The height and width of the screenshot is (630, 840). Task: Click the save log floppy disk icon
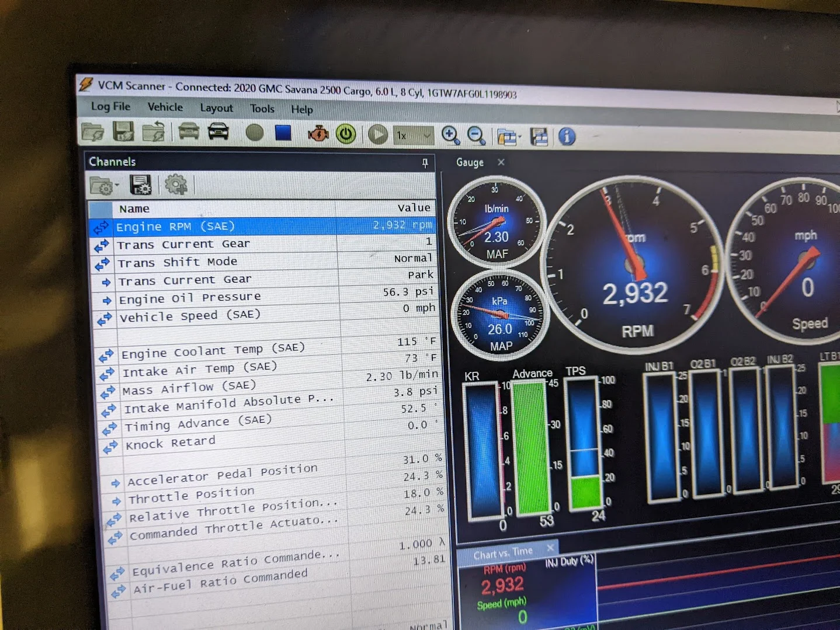[123, 132]
